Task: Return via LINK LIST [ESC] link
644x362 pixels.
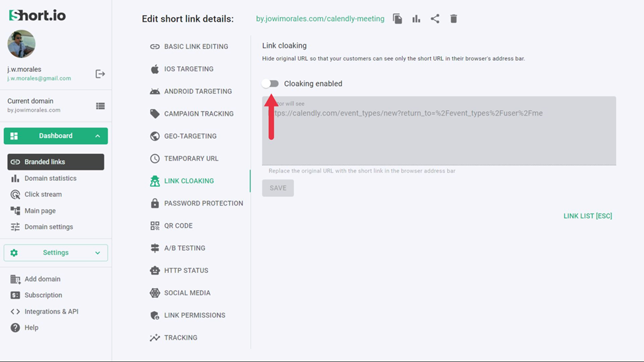Action: (x=588, y=216)
